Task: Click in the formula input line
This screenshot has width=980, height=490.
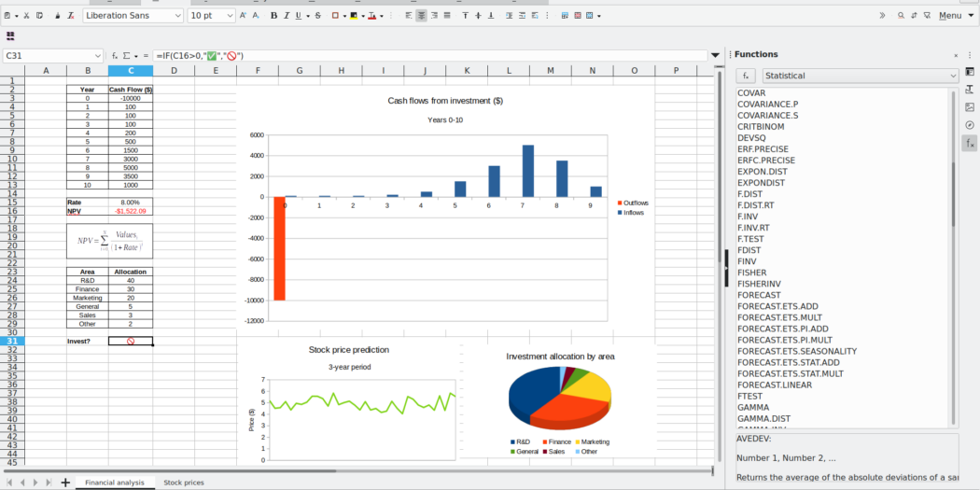Action: [430, 56]
